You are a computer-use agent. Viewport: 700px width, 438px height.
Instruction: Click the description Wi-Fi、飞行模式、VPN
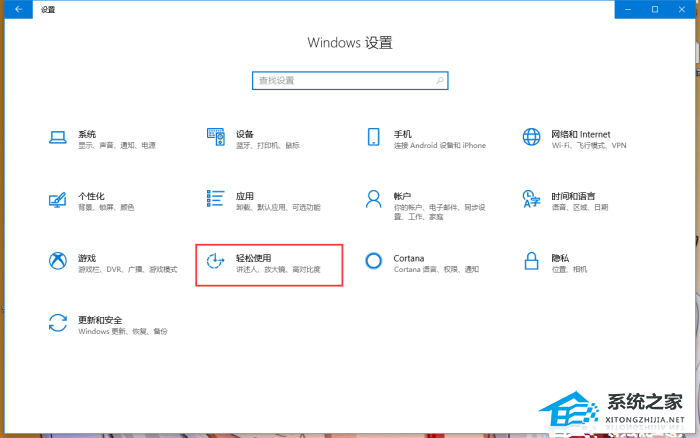click(588, 146)
